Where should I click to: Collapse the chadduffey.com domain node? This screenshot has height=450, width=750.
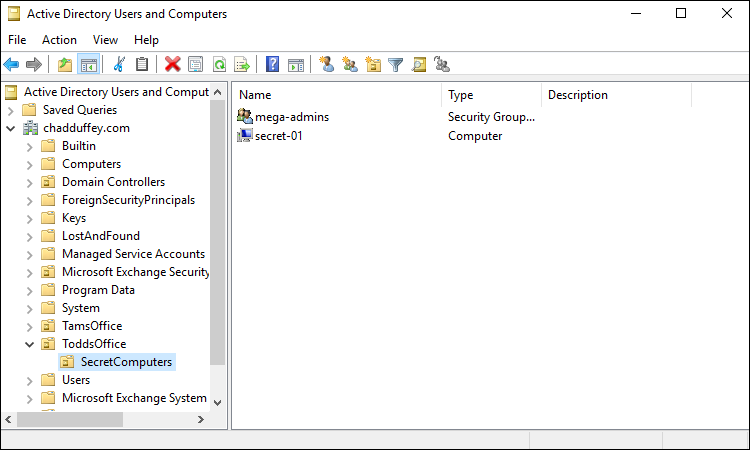11,128
